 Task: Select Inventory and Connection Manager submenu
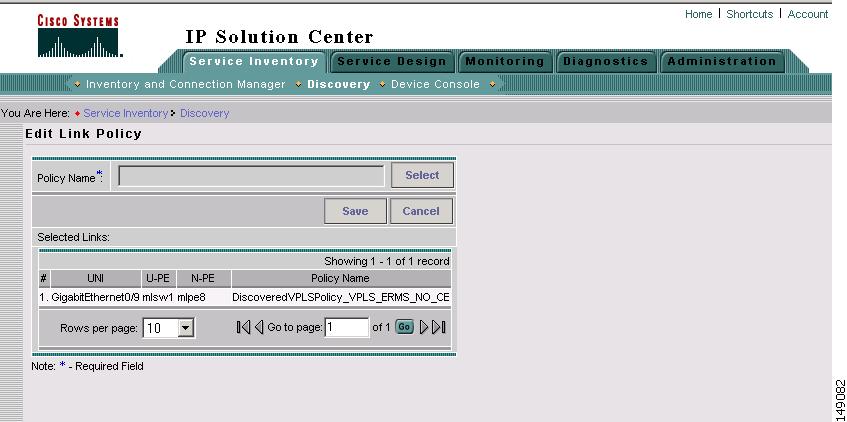click(185, 84)
